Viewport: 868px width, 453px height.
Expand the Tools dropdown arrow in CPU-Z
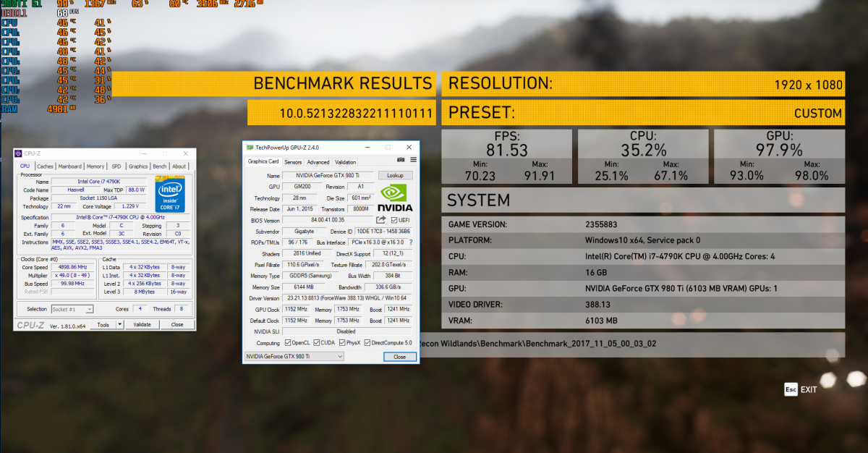(119, 325)
